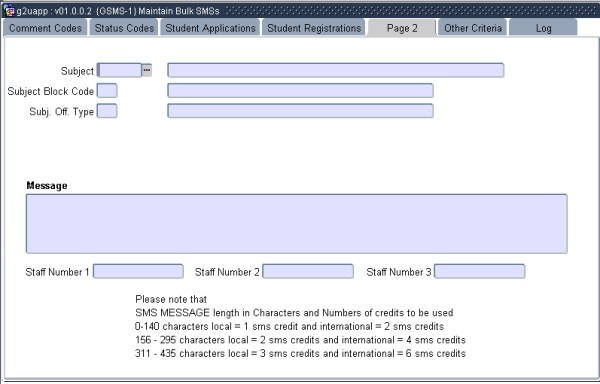
Task: Switch to the Comment Codes tab
Action: tap(46, 28)
